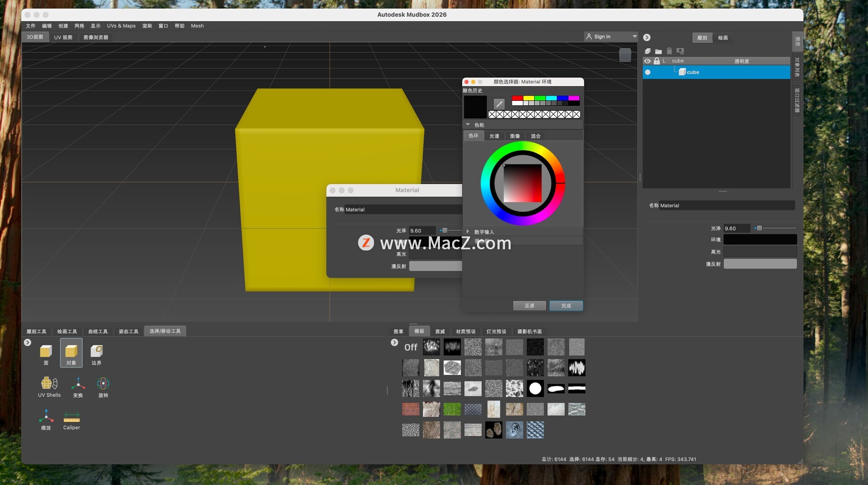This screenshot has height=485, width=868.
Task: Choose the metal diamond mesh stamp
Action: (535, 430)
